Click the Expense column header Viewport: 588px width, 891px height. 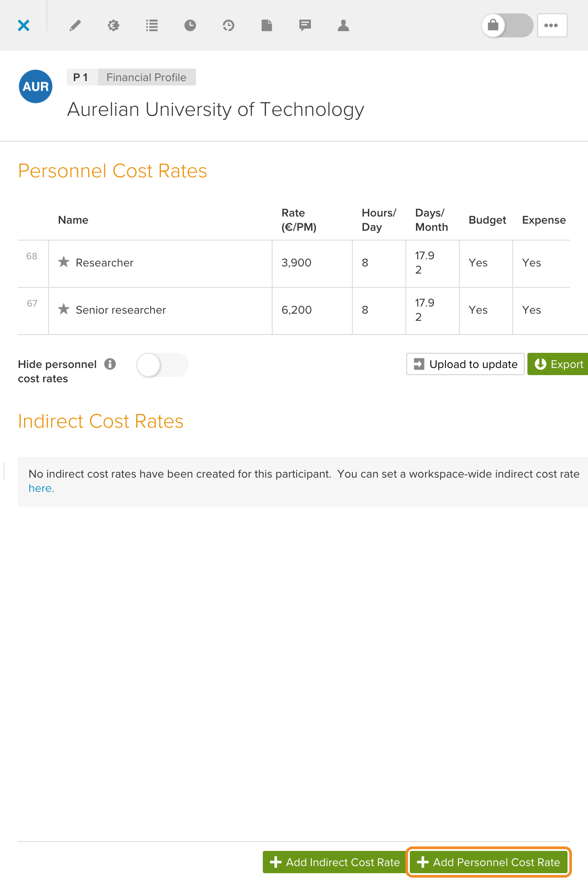click(x=544, y=220)
